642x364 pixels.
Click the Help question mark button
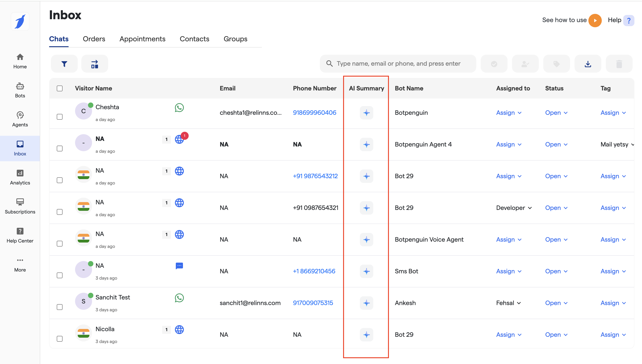click(629, 20)
